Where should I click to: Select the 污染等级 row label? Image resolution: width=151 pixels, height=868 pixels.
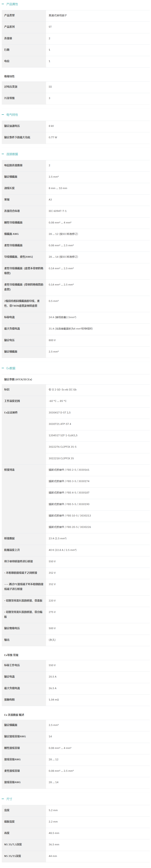click(9, 98)
